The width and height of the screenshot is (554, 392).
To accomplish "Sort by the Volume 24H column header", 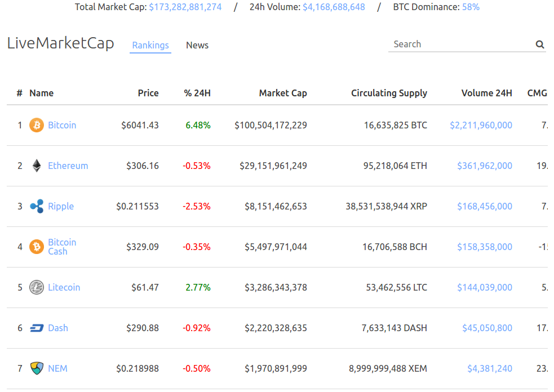I will pyautogui.click(x=486, y=93).
